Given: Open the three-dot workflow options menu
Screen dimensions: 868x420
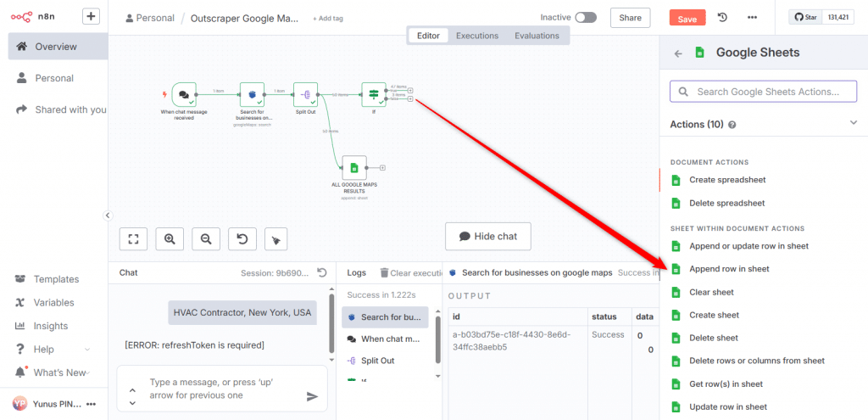Looking at the screenshot, I should tap(752, 17).
